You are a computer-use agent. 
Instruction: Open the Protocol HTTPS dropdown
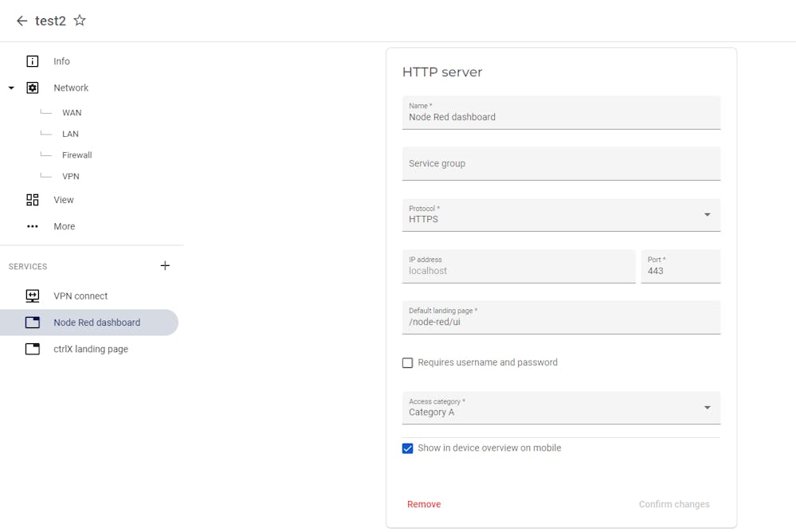[x=561, y=215]
